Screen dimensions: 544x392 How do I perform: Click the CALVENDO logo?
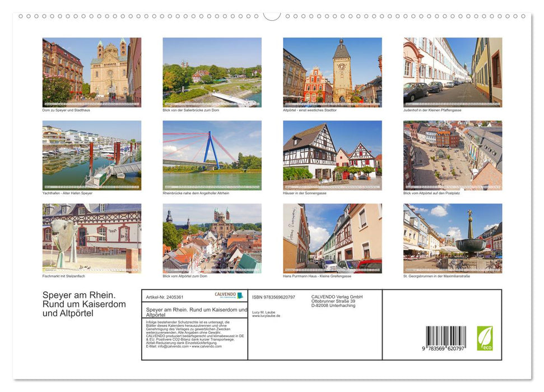(229, 295)
